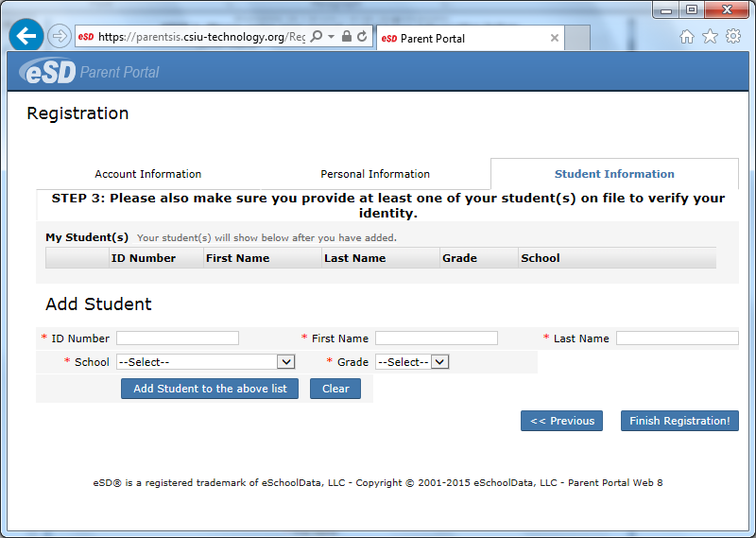Open the Grade select dropdown
Viewport: 756px width, 538px height.
412,362
